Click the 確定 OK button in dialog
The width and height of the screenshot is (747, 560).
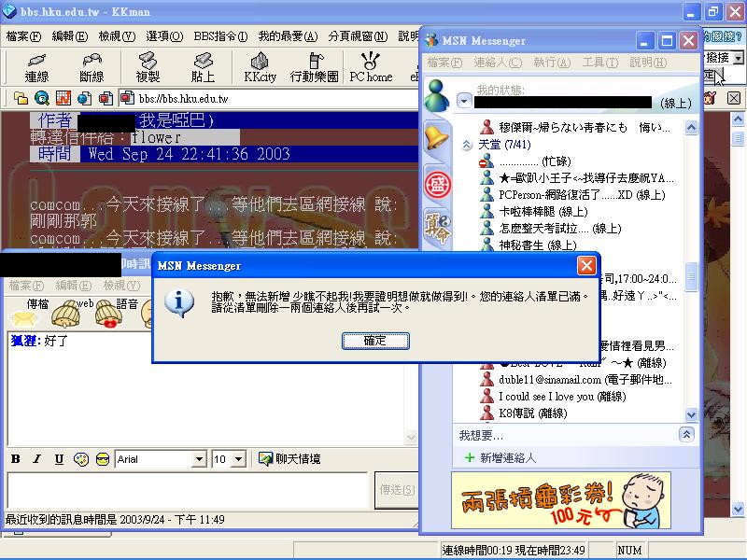[x=375, y=341]
